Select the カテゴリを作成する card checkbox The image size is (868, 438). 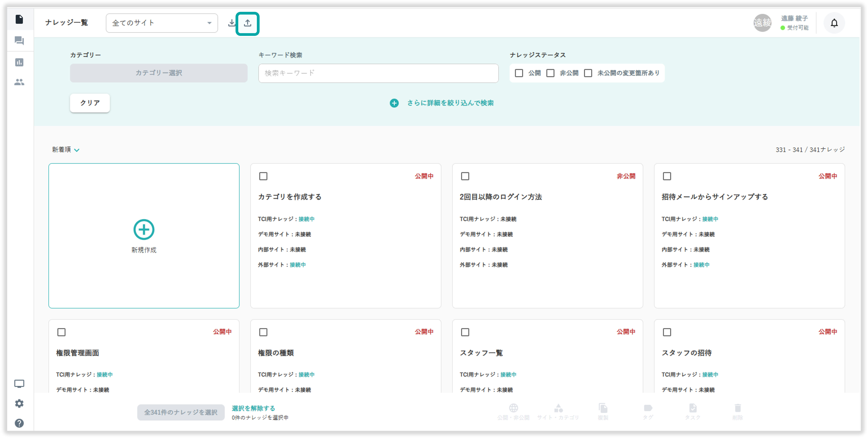coord(263,176)
